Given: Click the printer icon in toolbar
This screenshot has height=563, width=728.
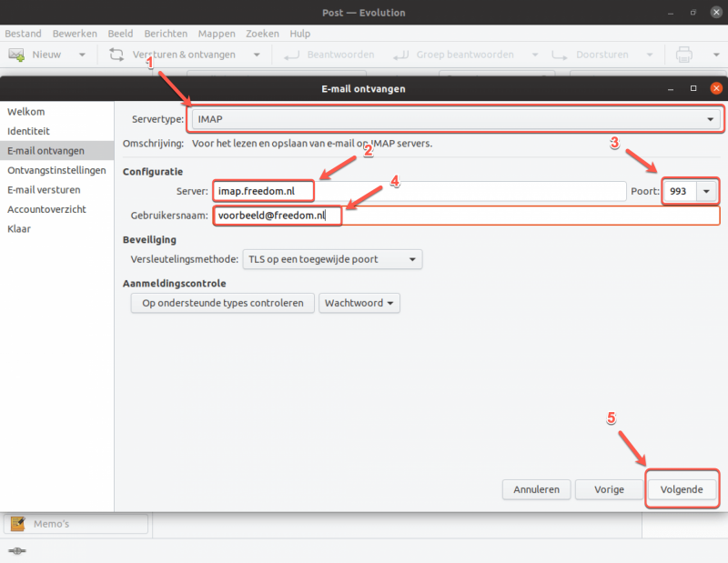Looking at the screenshot, I should [684, 55].
